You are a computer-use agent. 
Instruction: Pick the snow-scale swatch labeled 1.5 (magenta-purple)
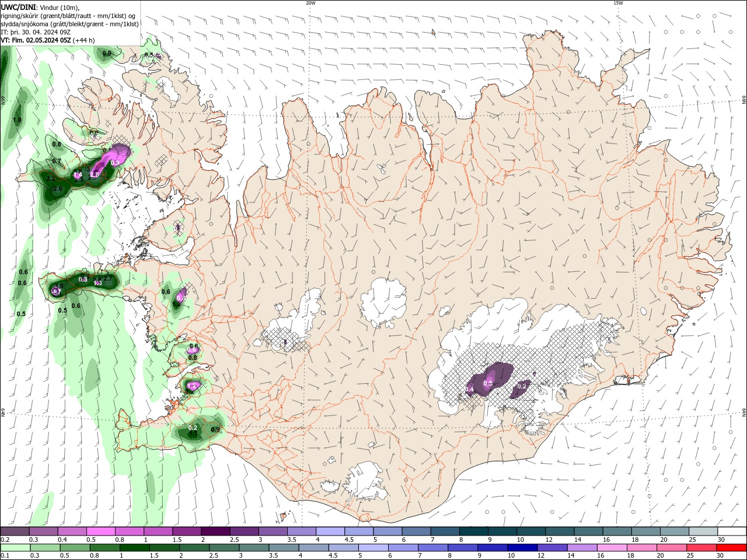click(186, 531)
